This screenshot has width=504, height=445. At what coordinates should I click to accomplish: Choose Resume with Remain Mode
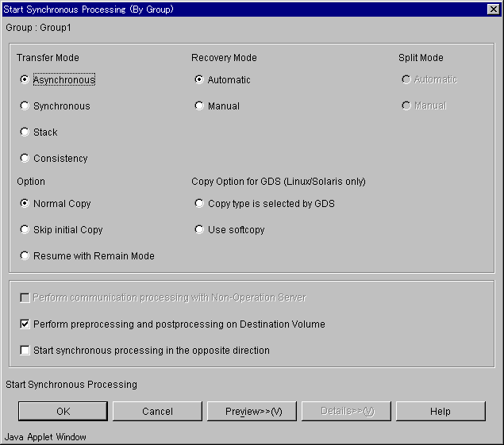click(25, 255)
